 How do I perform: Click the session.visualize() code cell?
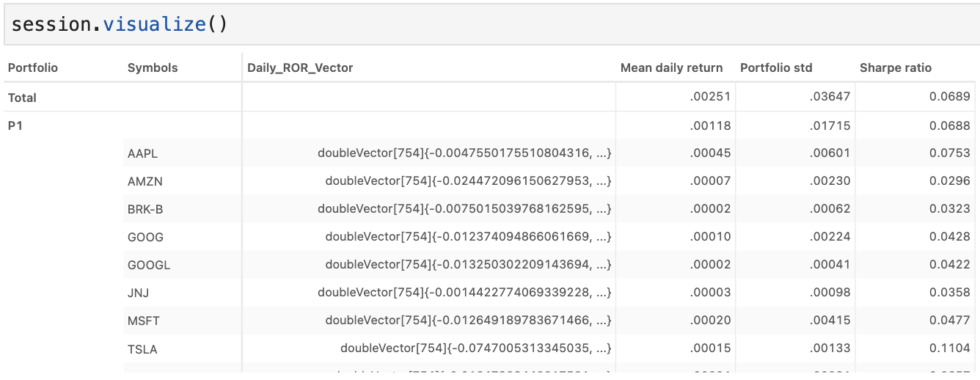[490, 24]
